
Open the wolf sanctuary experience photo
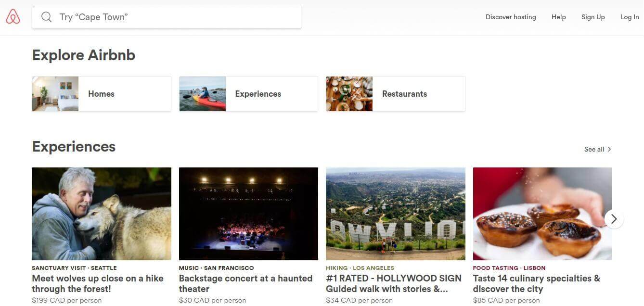[x=101, y=214]
